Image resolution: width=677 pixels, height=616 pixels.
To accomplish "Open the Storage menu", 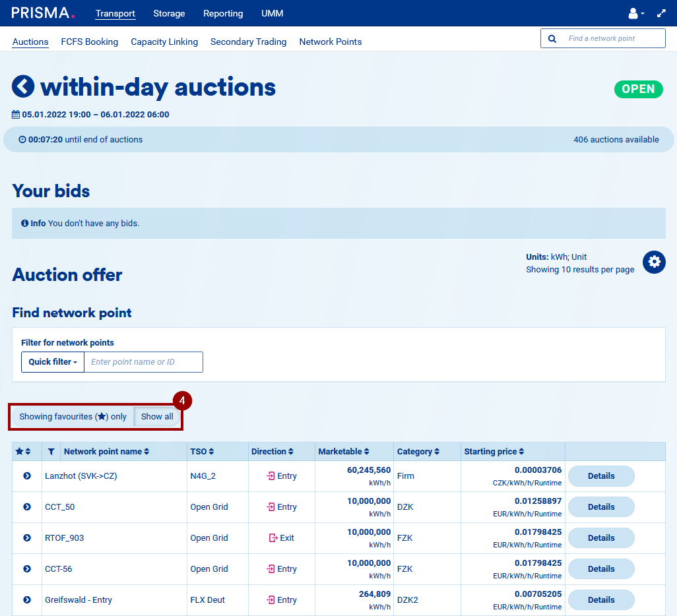I will click(169, 13).
